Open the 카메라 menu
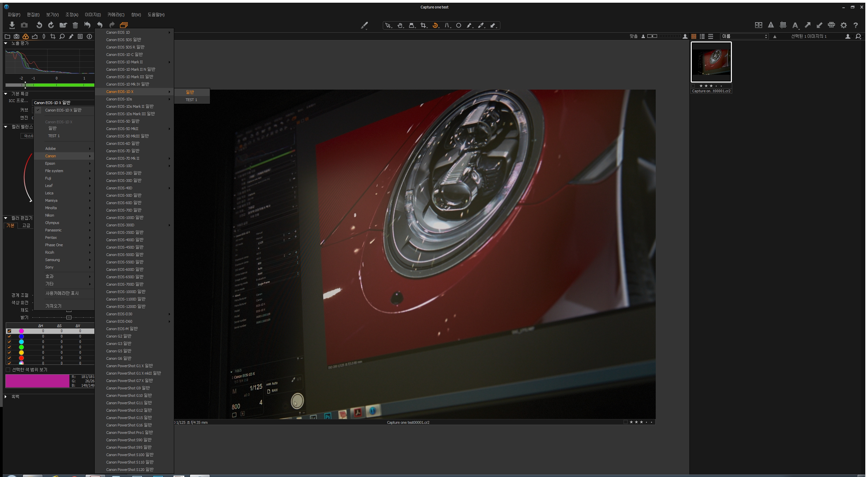 [116, 15]
